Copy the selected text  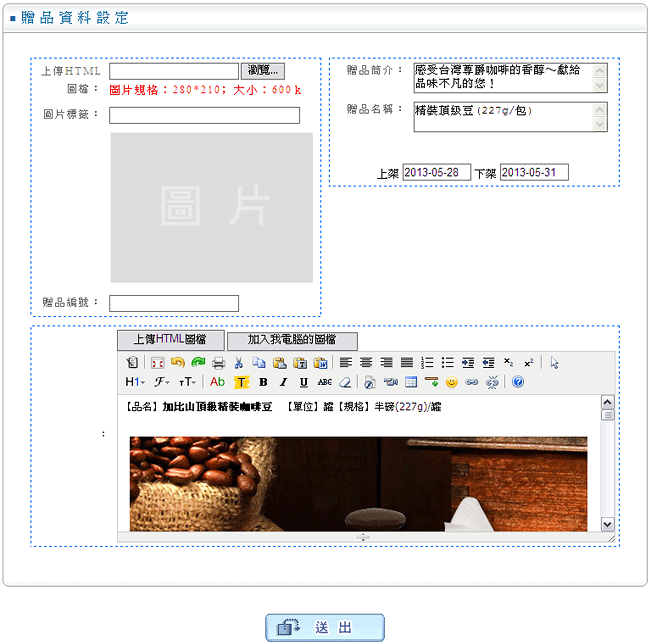(259, 363)
